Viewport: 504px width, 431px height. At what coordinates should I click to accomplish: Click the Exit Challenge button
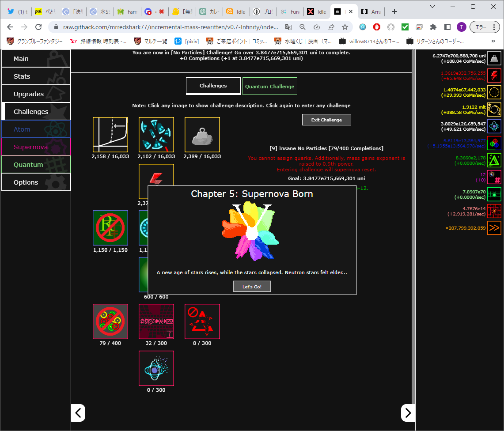click(326, 120)
